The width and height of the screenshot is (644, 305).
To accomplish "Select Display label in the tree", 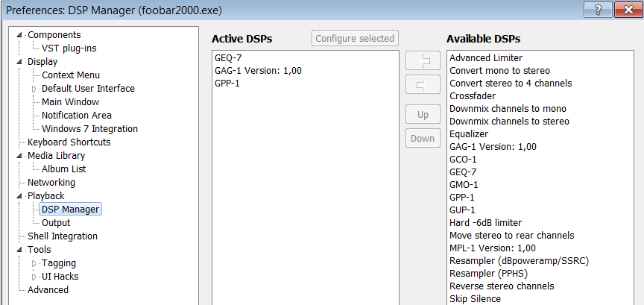I will pos(42,62).
